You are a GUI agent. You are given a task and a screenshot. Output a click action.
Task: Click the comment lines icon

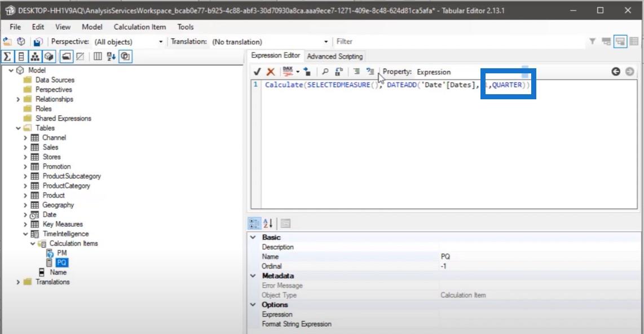click(x=356, y=72)
